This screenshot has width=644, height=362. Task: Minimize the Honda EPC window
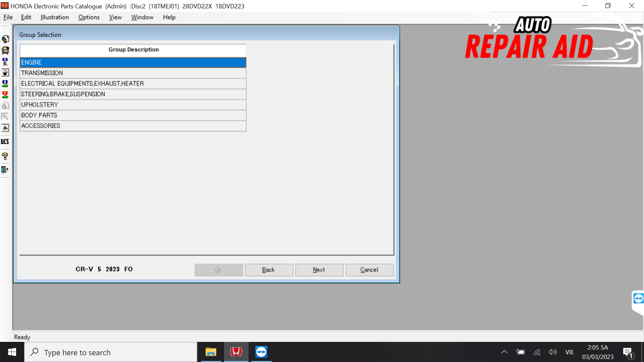point(585,6)
